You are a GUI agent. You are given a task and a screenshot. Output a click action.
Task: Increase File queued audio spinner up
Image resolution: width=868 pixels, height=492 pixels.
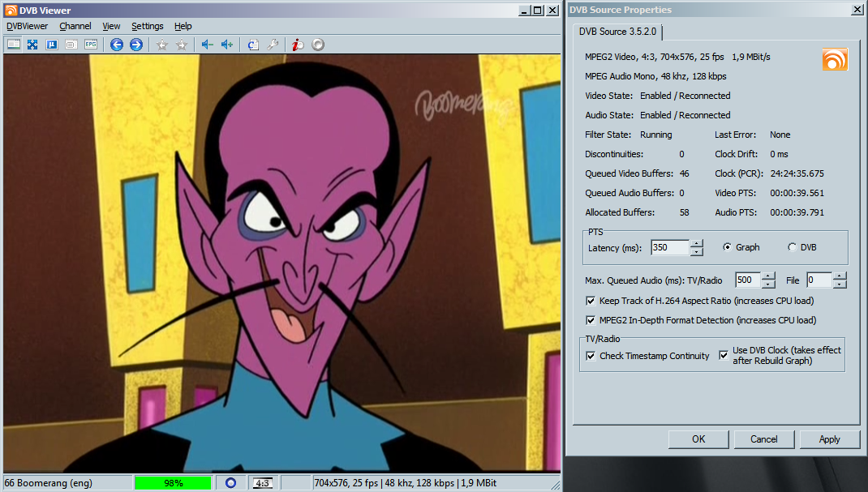pyautogui.click(x=840, y=276)
